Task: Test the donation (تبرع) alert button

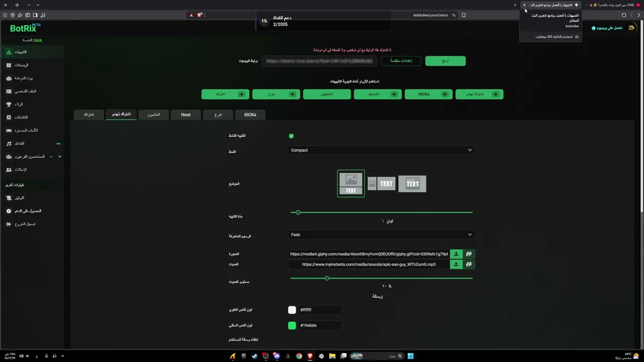Action: tap(276, 94)
